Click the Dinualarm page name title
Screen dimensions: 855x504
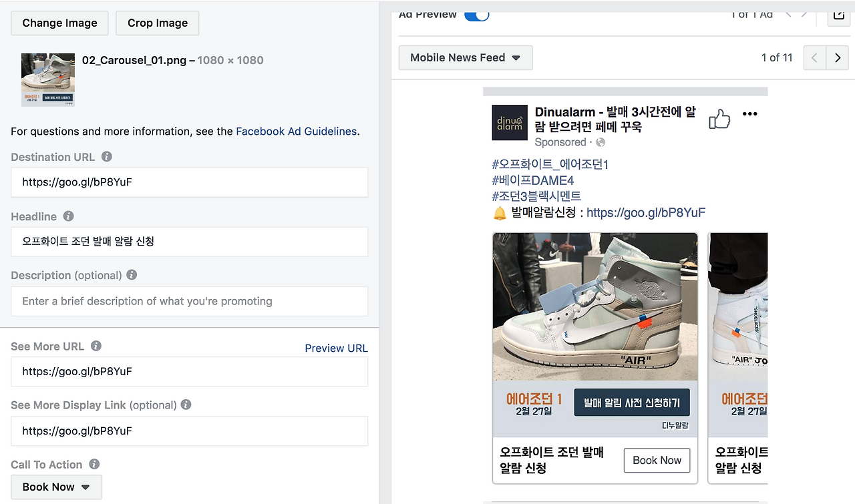tap(615, 119)
